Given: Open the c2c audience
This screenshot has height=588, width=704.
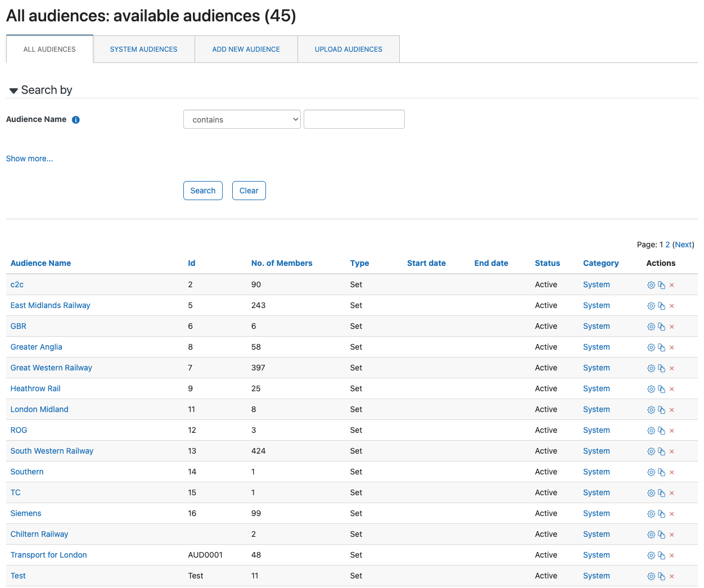Looking at the screenshot, I should pyautogui.click(x=17, y=284).
